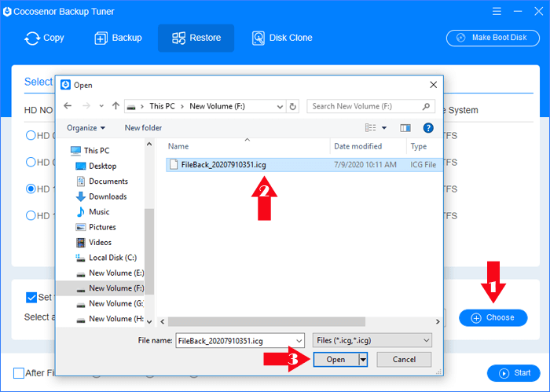Screen dimensions: 550x392
Task: Select Documents in navigation pane
Action: [x=101, y=181]
